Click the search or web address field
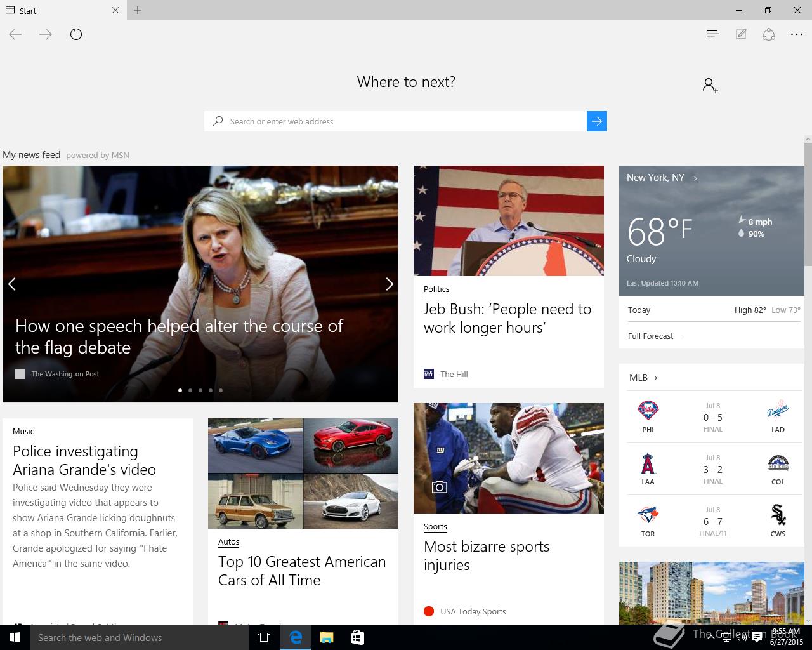The height and width of the screenshot is (650, 812). (395, 121)
